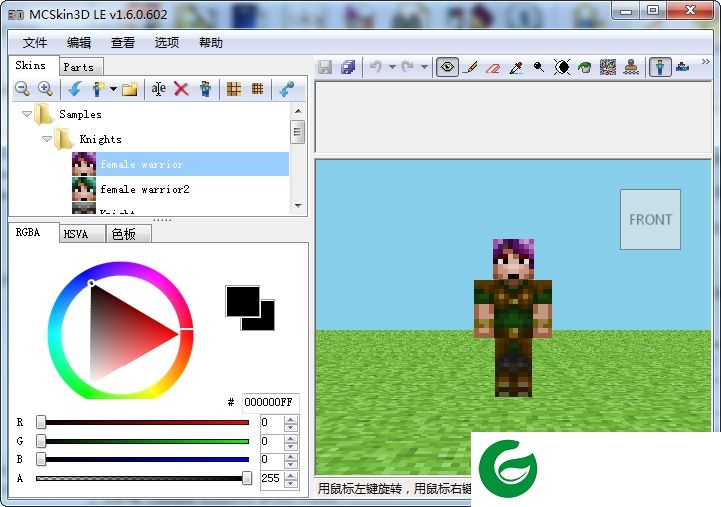Click inside the color triangle picker
Viewport: 721px width, 507px height.
coord(121,333)
